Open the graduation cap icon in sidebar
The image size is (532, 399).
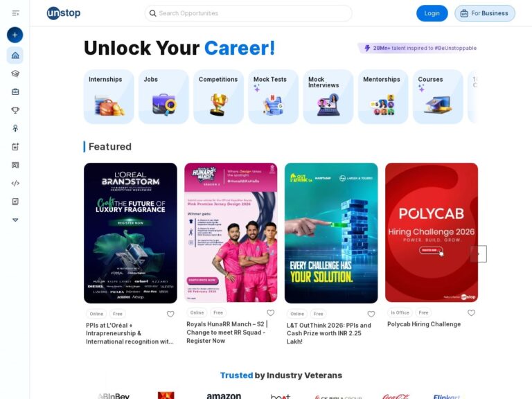tap(15, 73)
